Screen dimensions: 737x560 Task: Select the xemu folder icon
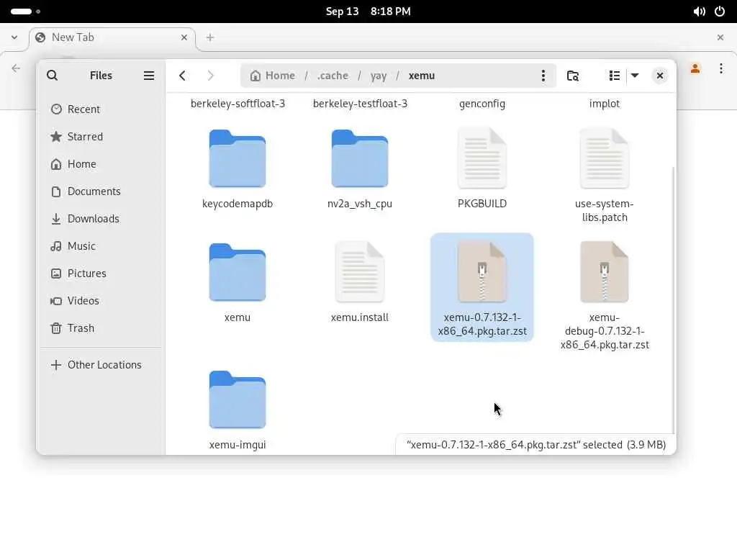(238, 272)
